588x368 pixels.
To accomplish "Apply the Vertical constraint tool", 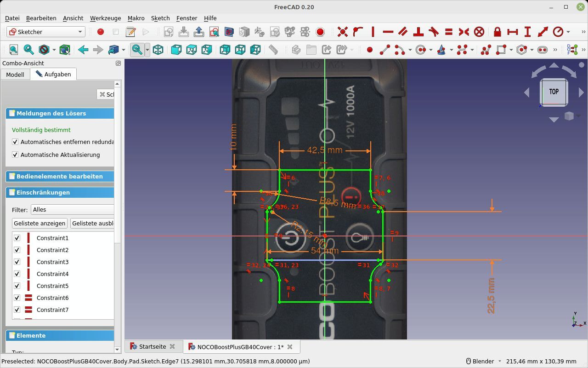I will 373,32.
